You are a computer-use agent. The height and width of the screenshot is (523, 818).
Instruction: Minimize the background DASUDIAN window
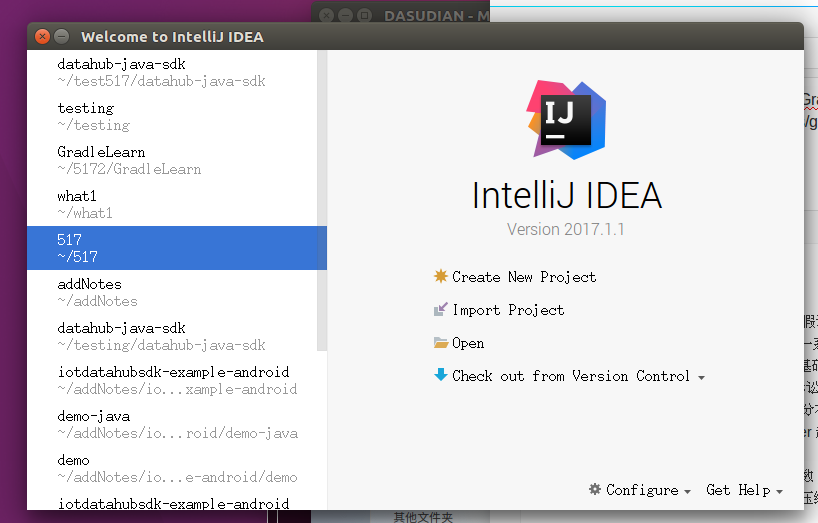point(345,15)
